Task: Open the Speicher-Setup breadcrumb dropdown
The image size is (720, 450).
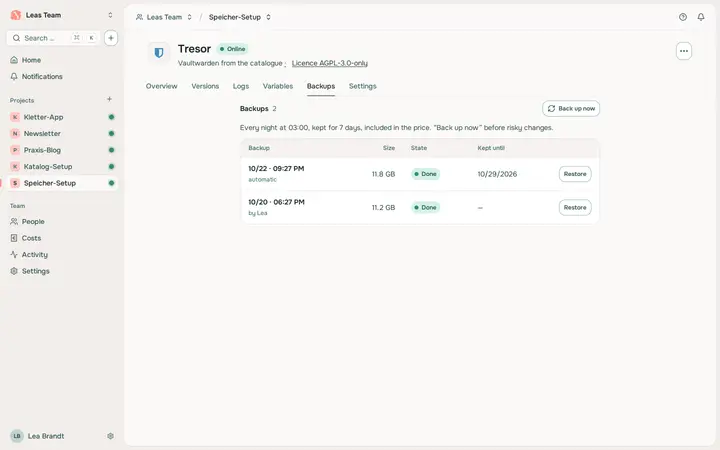Action: point(268,17)
